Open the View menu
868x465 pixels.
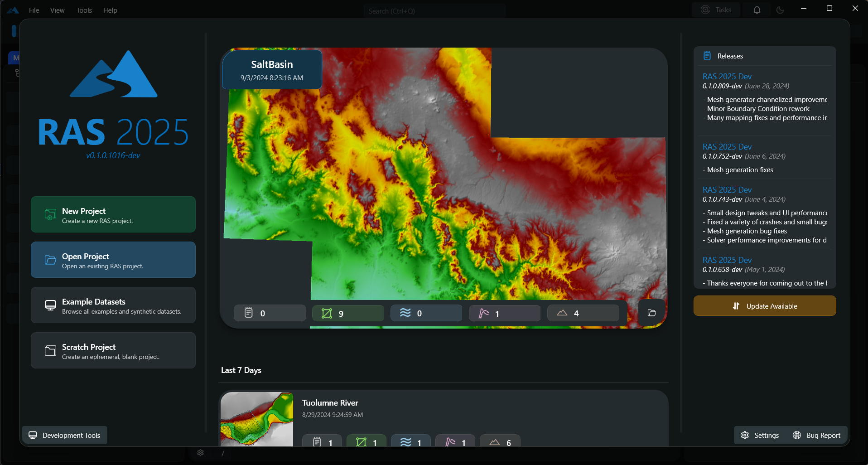(57, 10)
